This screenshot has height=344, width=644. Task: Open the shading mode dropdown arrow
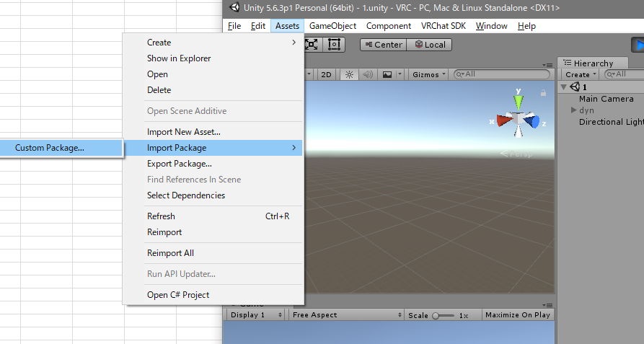coord(309,74)
